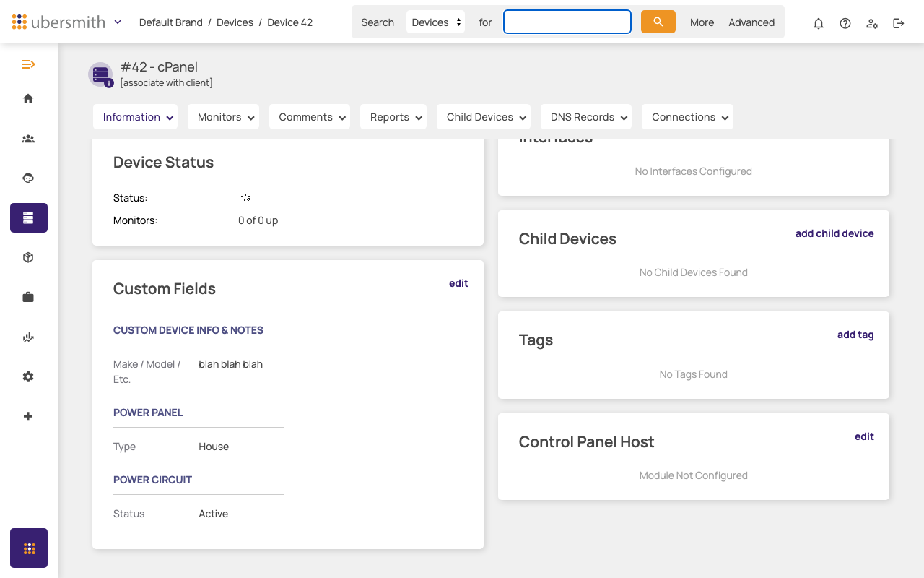Open the Information tab dropdown
The width and height of the screenshot is (924, 578).
click(136, 117)
